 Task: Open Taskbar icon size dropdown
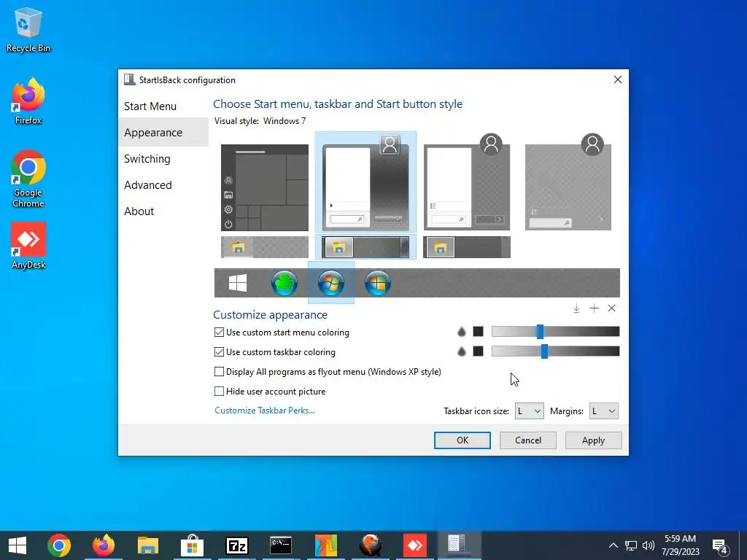click(530, 411)
